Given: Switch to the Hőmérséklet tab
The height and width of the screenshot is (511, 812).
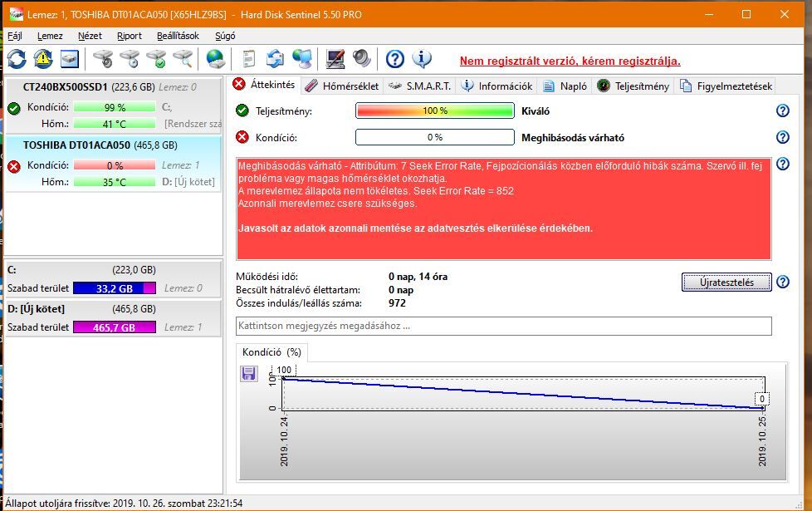Looking at the screenshot, I should tap(342, 86).
